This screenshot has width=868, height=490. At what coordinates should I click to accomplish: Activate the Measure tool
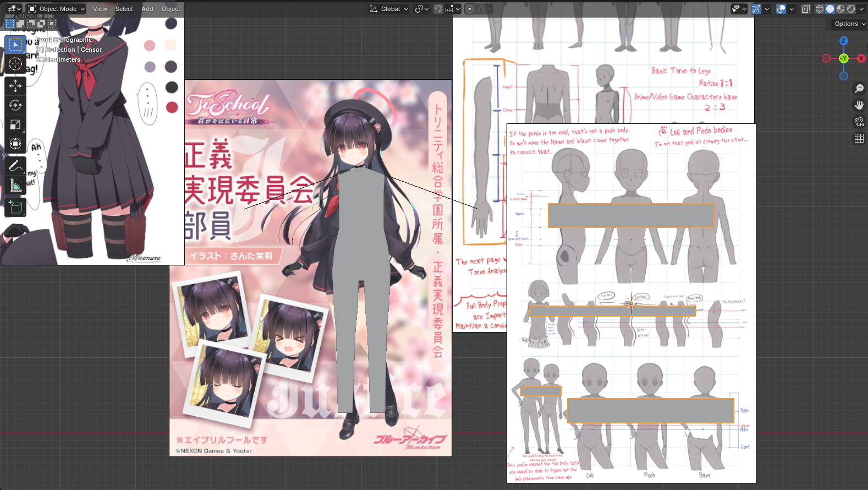click(x=15, y=185)
